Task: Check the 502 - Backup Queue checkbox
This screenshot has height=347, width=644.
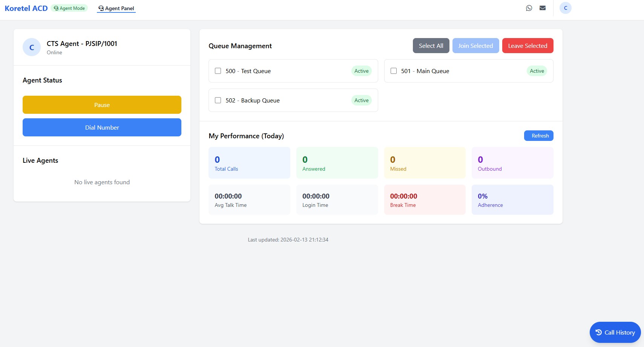Action: 218,100
